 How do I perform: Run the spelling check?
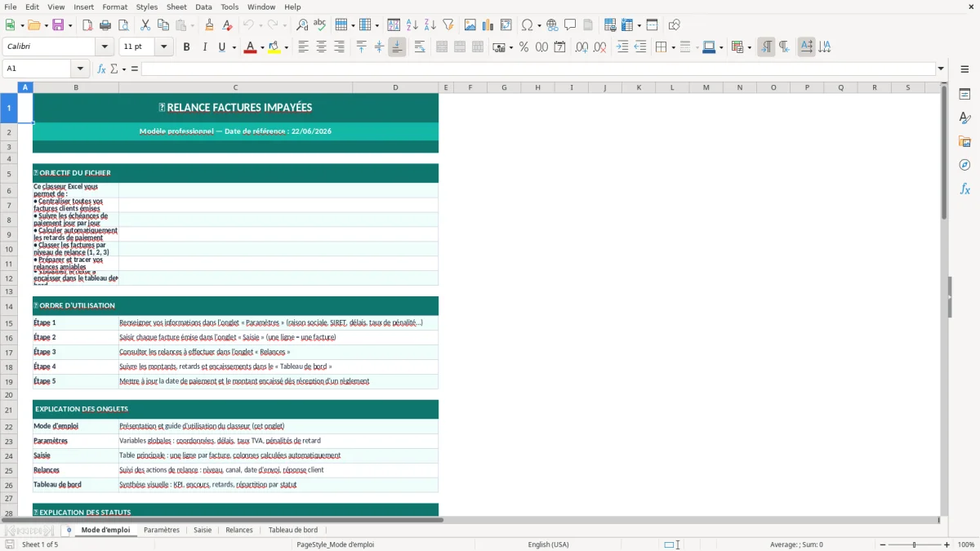(320, 25)
